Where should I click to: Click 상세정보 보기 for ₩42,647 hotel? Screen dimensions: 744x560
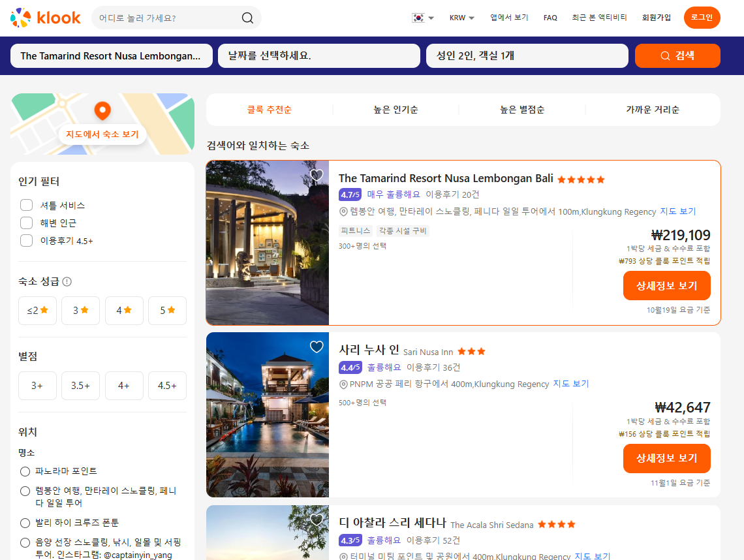tap(666, 458)
